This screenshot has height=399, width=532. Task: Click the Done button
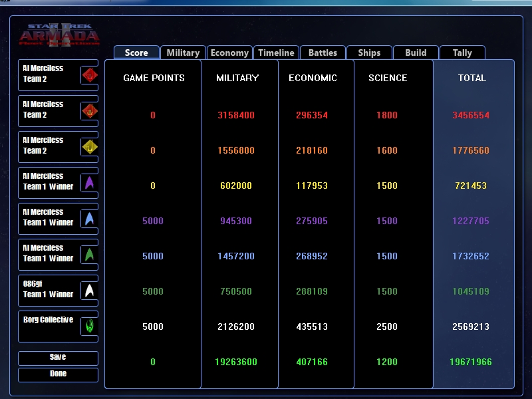(58, 374)
